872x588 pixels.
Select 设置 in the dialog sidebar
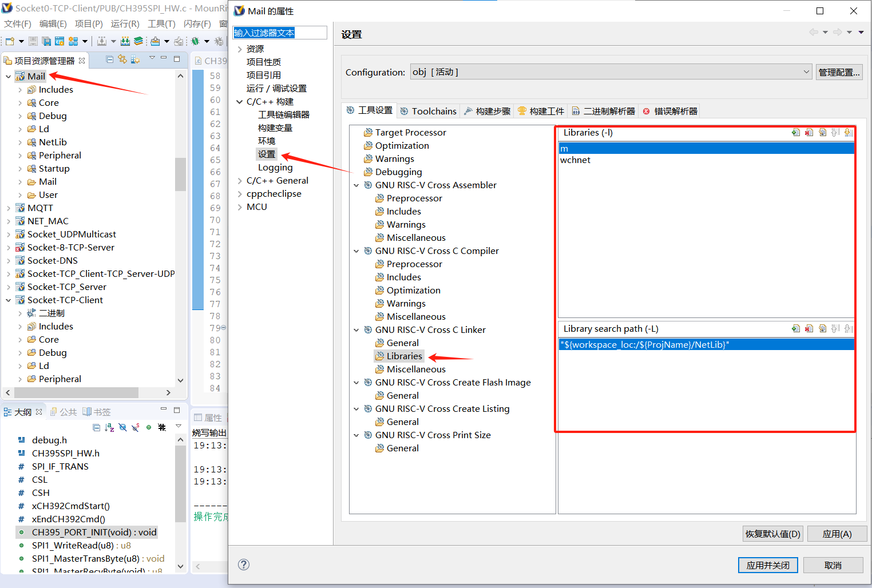click(267, 154)
